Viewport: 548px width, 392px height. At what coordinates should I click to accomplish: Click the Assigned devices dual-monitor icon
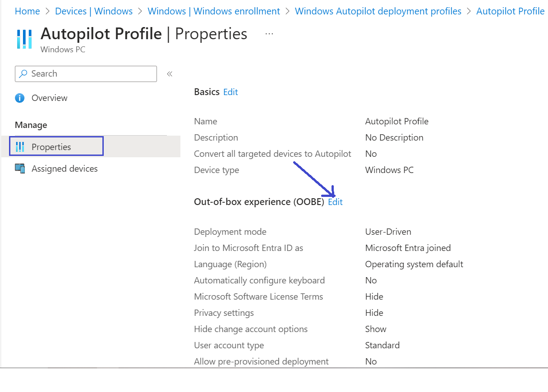tap(20, 168)
